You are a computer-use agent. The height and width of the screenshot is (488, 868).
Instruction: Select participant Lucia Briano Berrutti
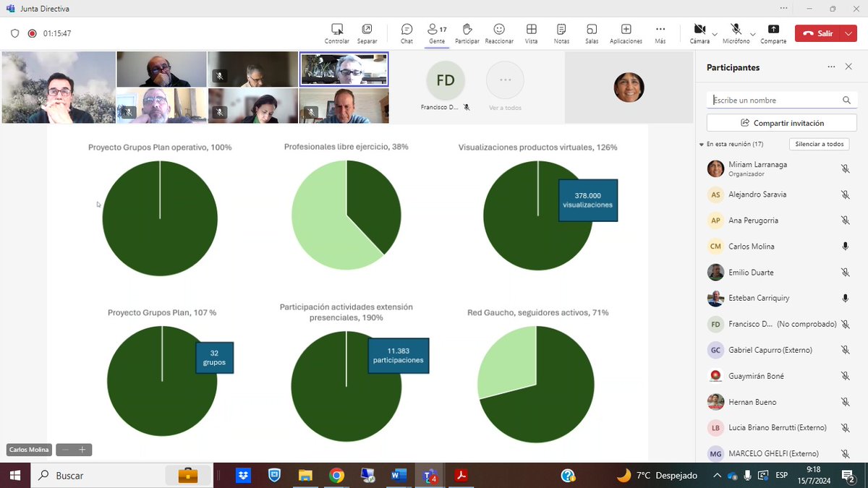click(x=782, y=427)
